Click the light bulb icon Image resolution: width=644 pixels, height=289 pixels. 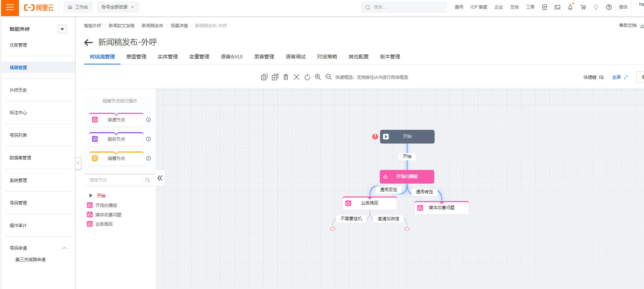pyautogui.click(x=596, y=7)
